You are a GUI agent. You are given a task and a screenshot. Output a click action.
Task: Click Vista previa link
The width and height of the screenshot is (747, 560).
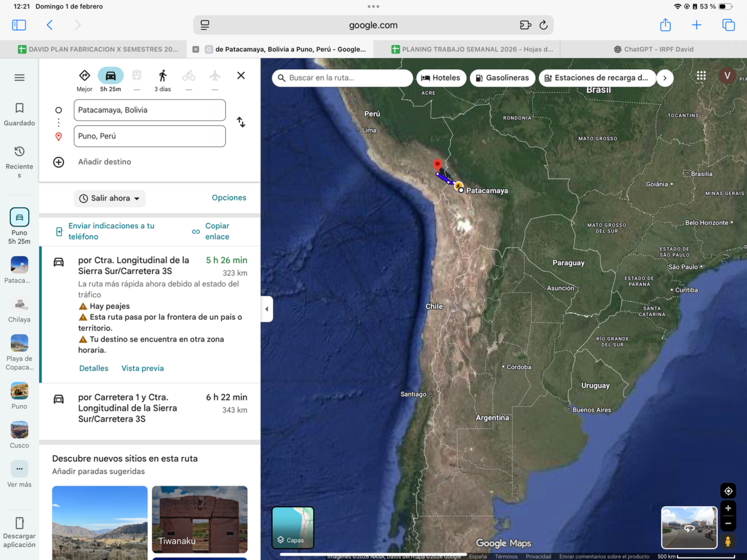coord(143,368)
